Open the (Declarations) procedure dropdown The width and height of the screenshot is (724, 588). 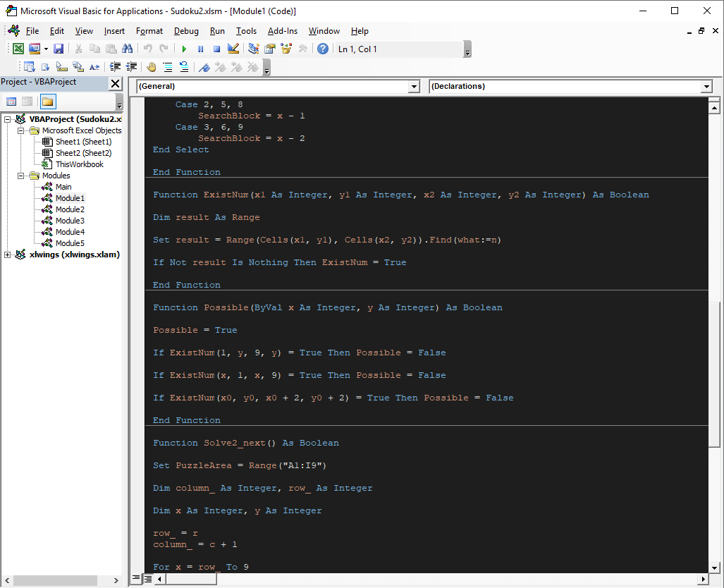706,86
